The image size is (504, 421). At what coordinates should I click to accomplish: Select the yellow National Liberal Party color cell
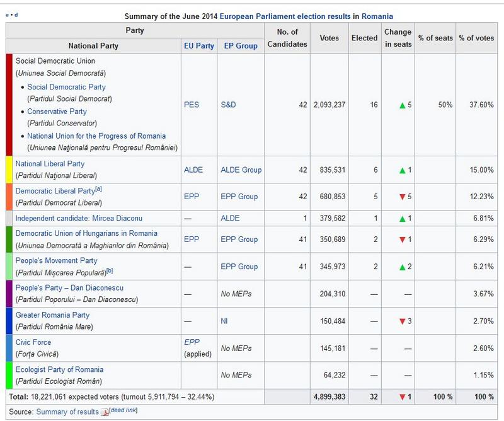point(9,170)
